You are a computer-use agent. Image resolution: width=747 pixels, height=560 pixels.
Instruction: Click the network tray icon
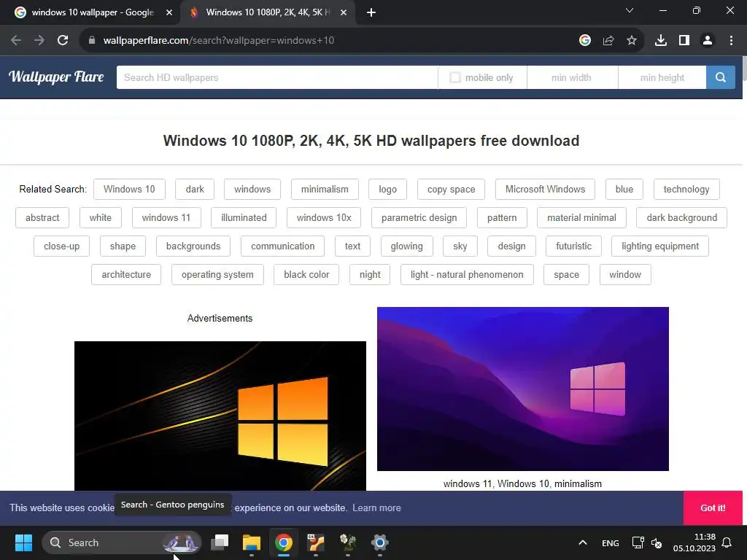point(638,542)
